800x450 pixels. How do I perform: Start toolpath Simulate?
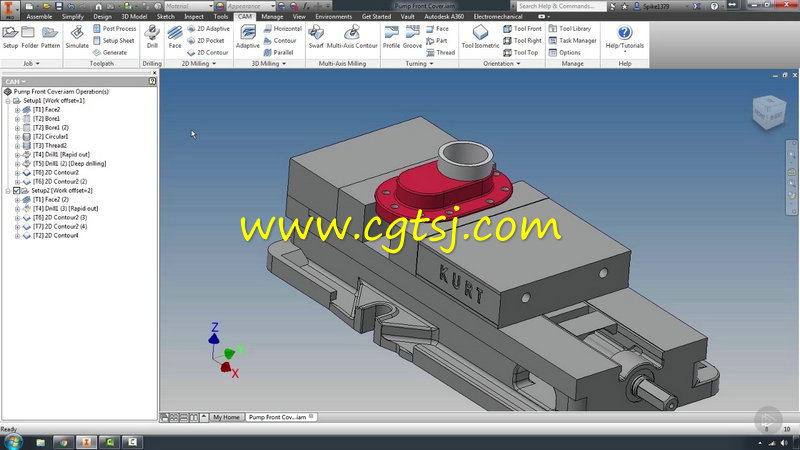[x=77, y=37]
